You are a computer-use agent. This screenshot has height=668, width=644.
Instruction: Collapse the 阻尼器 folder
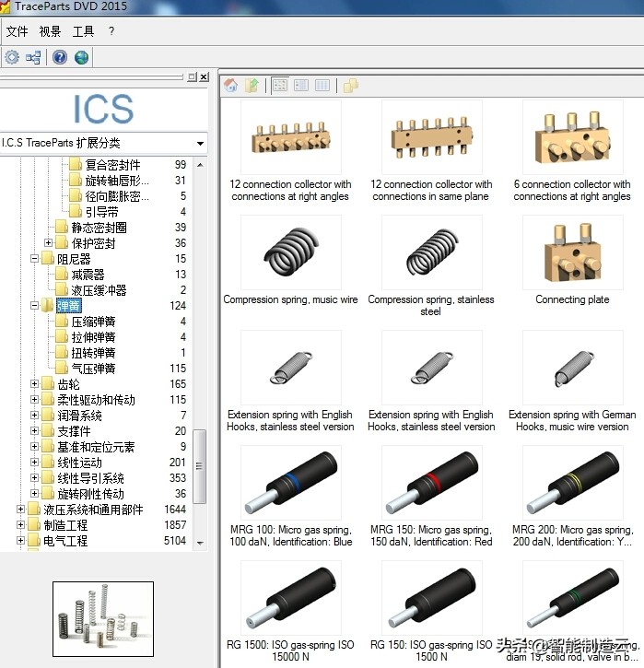pos(34,259)
